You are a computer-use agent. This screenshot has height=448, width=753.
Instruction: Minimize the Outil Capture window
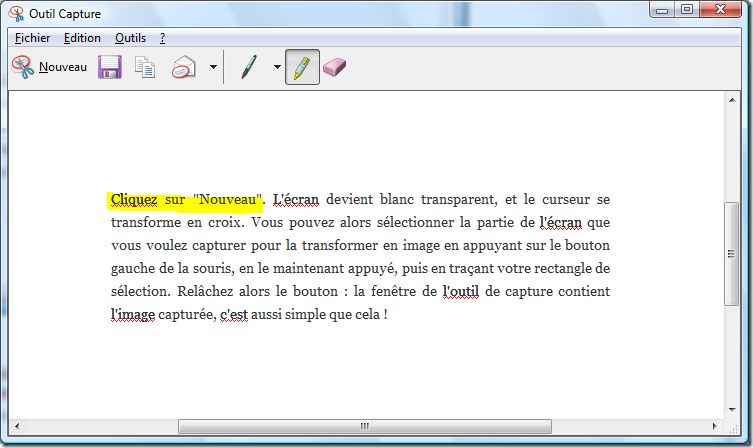(x=662, y=10)
